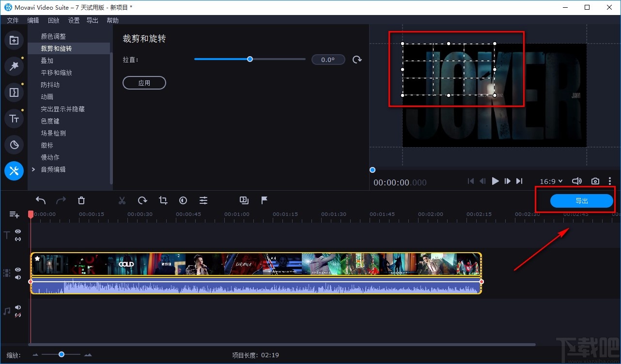Click the star icon on the video clip
Image resolution: width=621 pixels, height=364 pixels.
(x=37, y=258)
